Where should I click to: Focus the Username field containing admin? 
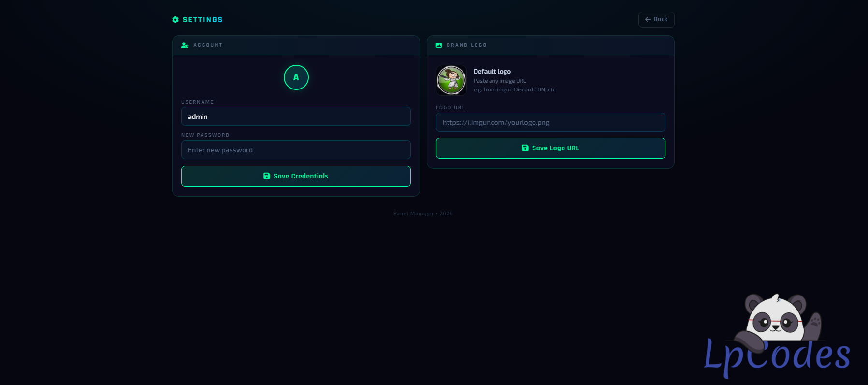(296, 117)
